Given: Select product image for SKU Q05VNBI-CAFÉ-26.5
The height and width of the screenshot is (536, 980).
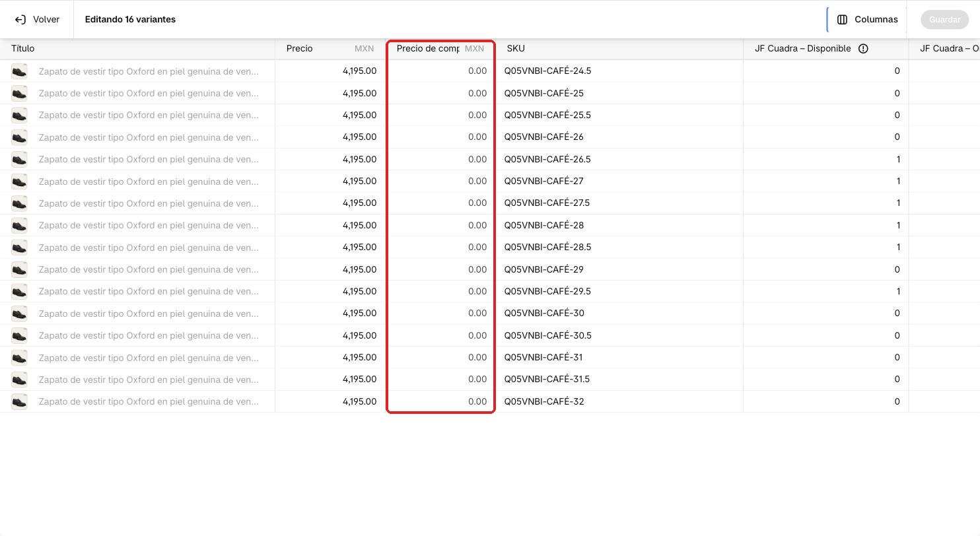Looking at the screenshot, I should click(x=19, y=159).
